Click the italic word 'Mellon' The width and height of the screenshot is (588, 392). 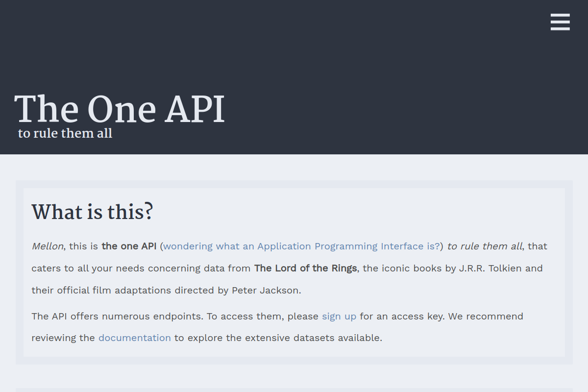pyautogui.click(x=48, y=246)
